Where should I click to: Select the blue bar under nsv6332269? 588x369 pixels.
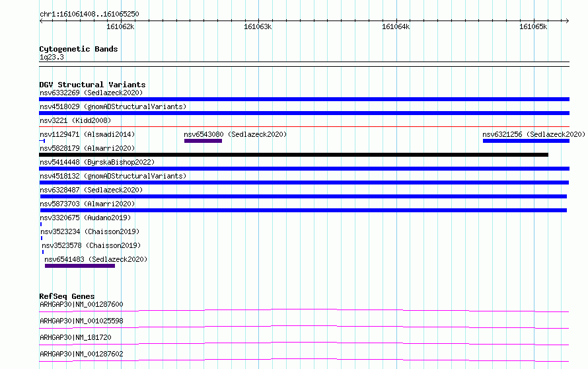(304, 99)
